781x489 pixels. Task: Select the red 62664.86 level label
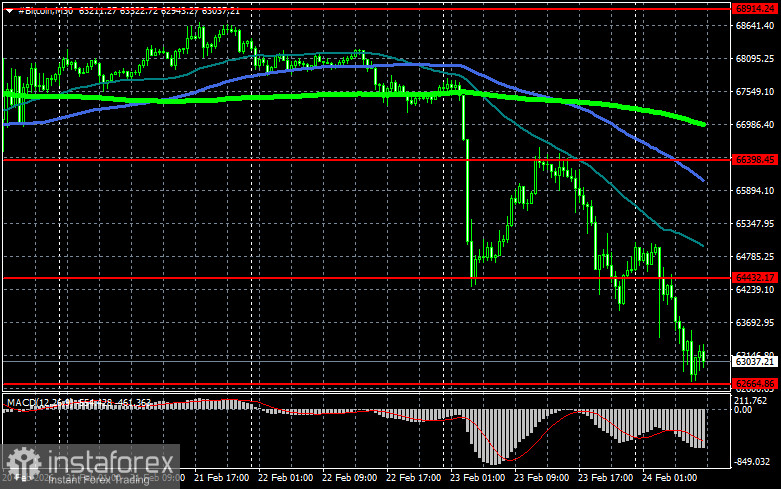[x=755, y=383]
